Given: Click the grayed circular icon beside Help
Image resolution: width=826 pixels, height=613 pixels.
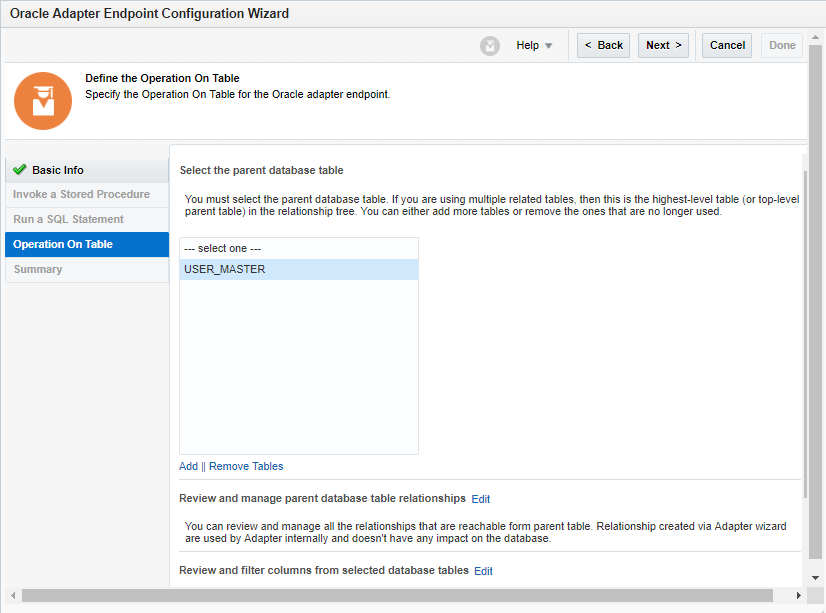Looking at the screenshot, I should pyautogui.click(x=489, y=45).
